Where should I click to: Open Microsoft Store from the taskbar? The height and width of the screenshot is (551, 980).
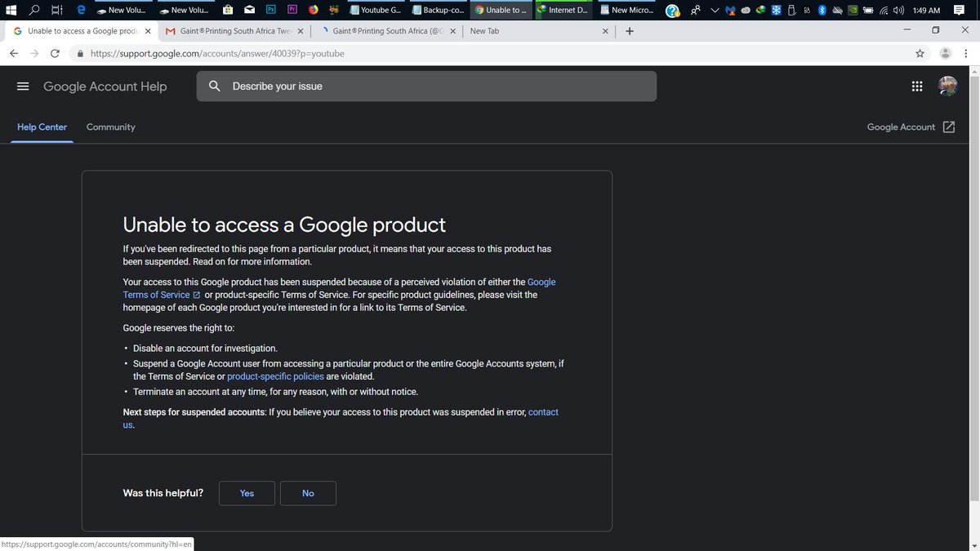coord(228,10)
